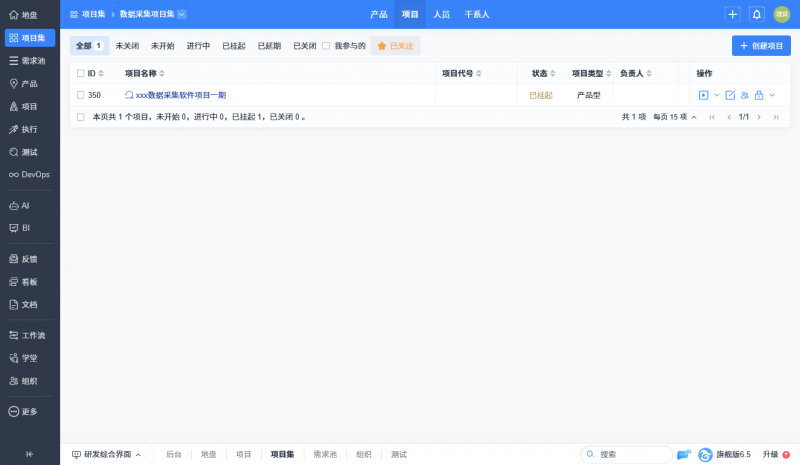The width and height of the screenshot is (800, 465).
Task: Toggle the select-all checkbox beside ID header
Action: click(x=81, y=74)
